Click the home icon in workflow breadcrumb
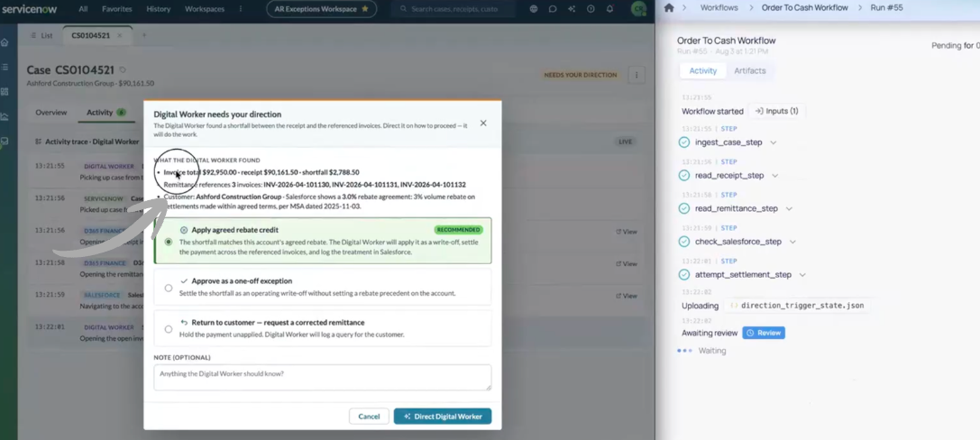This screenshot has height=440, width=980. [x=669, y=7]
